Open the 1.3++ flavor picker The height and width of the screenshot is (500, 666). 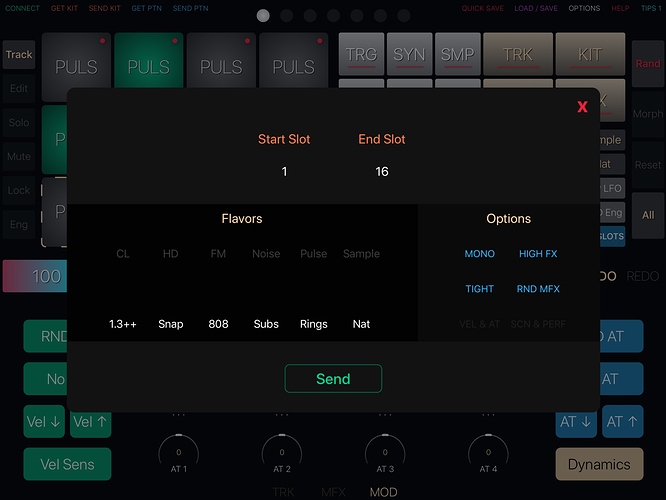[123, 324]
